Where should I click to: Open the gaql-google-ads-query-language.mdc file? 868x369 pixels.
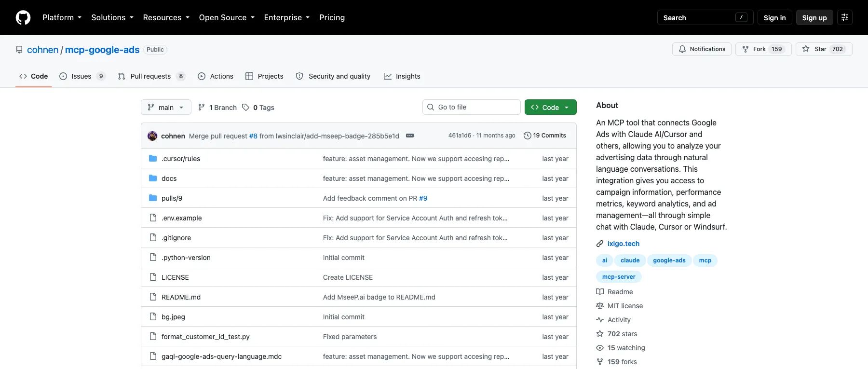tap(221, 356)
